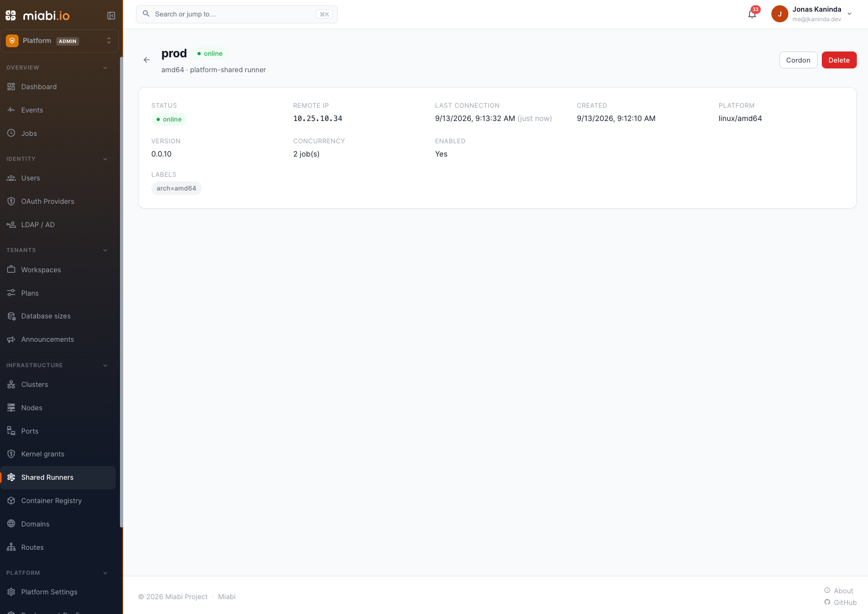Select Platform Settings menu item
The width and height of the screenshot is (868, 614).
[58, 592]
